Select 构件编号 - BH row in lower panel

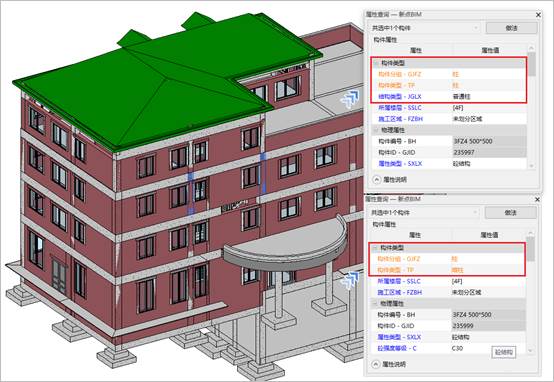click(448, 315)
